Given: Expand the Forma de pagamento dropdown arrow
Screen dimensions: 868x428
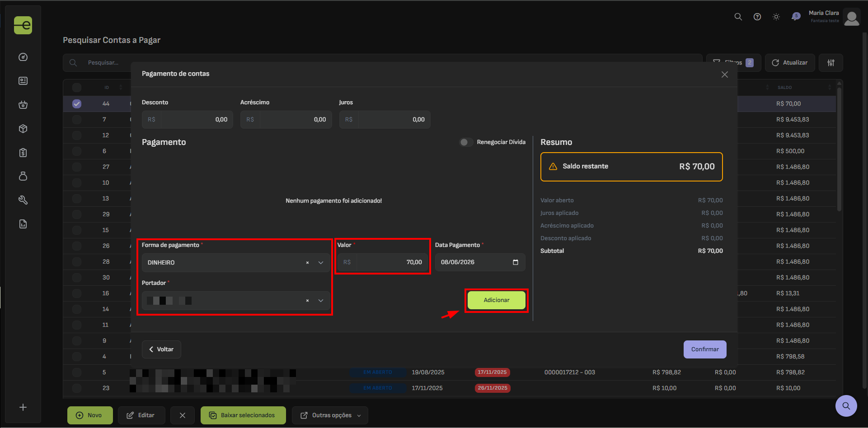Looking at the screenshot, I should point(321,263).
